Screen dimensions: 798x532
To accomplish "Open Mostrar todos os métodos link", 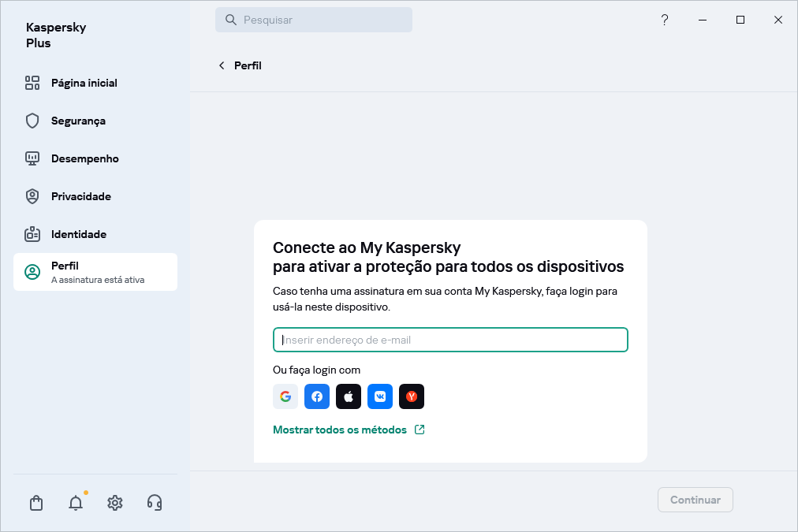I will click(x=341, y=430).
